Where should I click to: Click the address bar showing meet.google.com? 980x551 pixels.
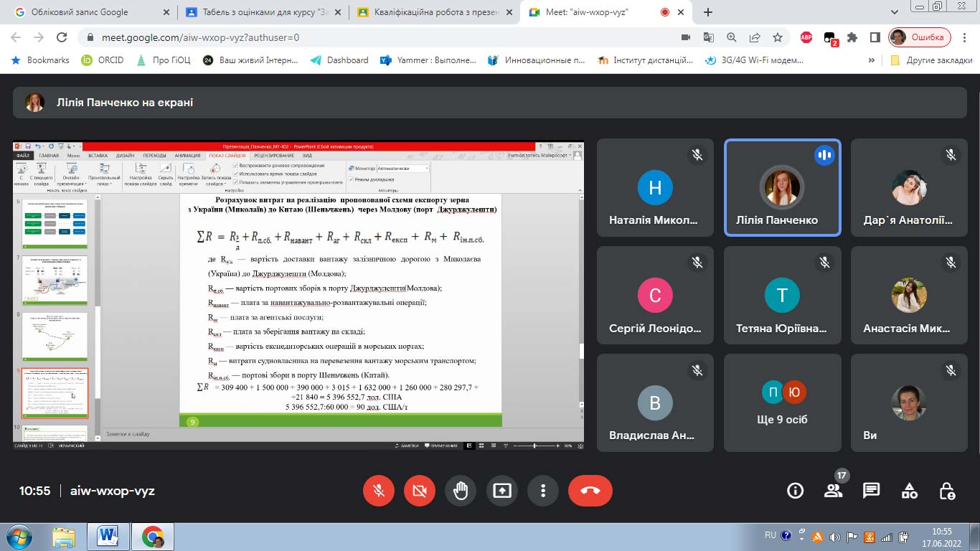pos(359,37)
